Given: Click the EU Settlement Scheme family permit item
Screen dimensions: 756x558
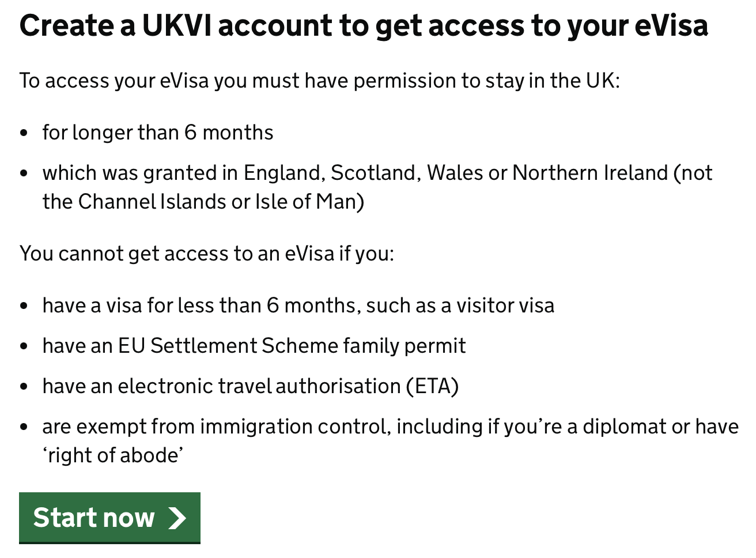Looking at the screenshot, I should point(254,346).
